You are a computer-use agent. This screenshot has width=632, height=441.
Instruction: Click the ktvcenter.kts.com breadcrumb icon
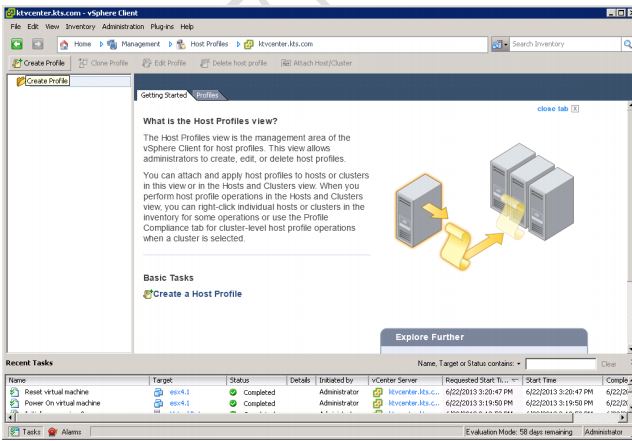(x=249, y=44)
